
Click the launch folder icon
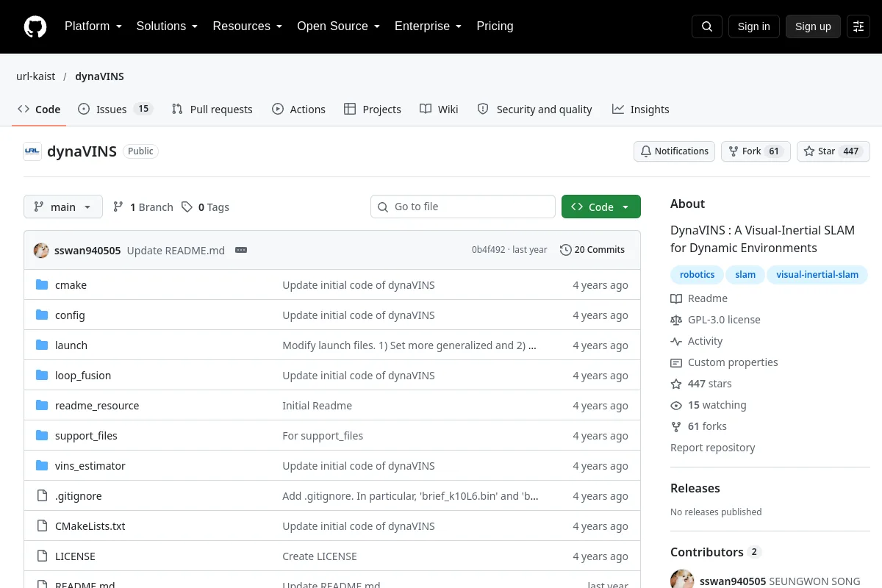coord(42,345)
